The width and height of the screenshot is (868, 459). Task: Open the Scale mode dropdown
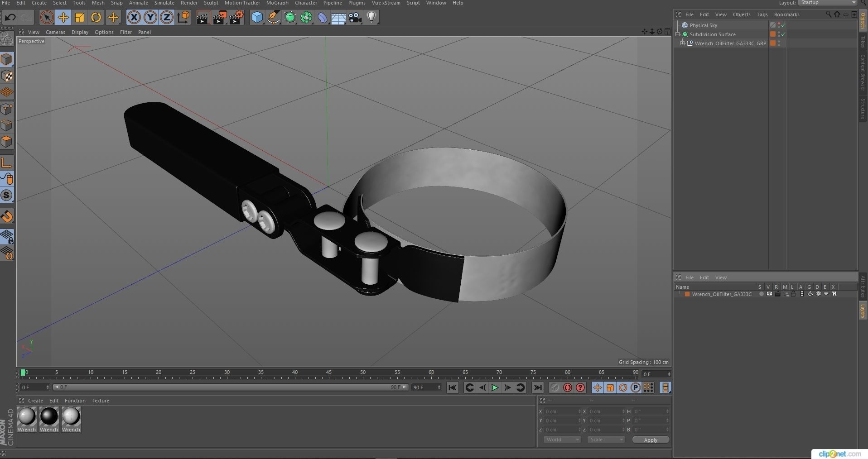tap(606, 440)
